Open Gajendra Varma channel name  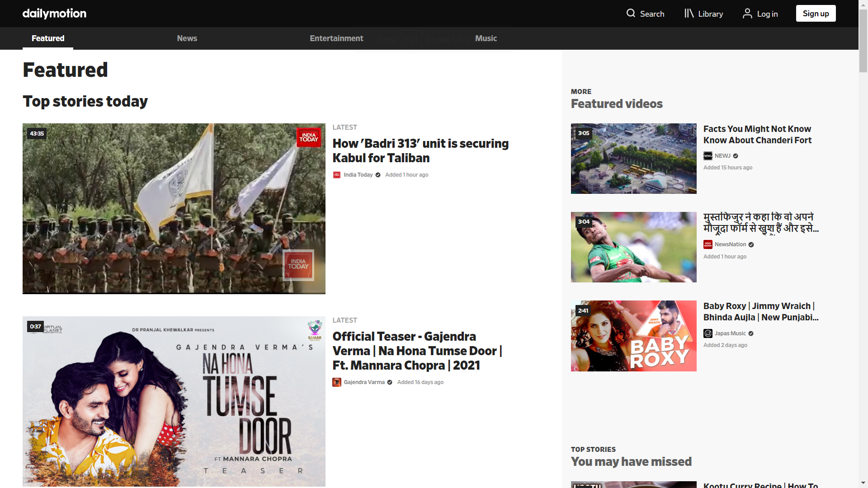coord(364,382)
